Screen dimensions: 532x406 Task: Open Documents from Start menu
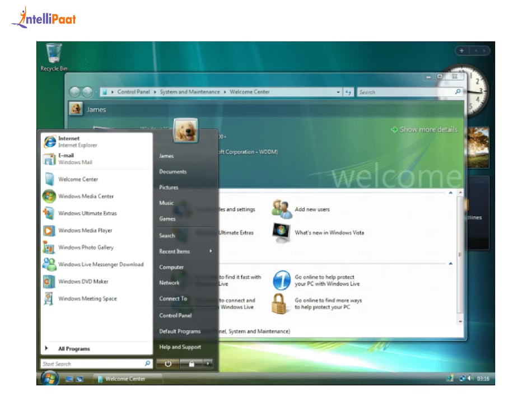pyautogui.click(x=172, y=171)
